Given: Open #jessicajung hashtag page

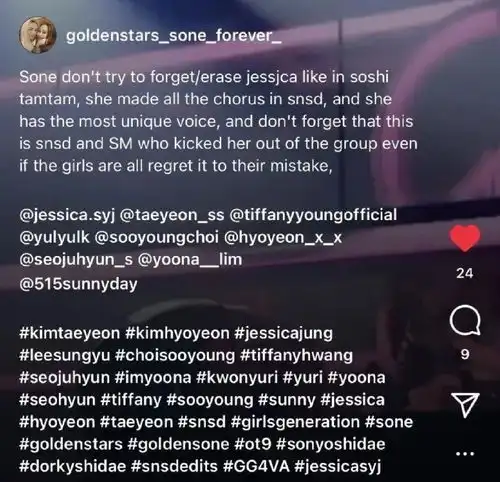Looking at the screenshot, I should (283, 333).
